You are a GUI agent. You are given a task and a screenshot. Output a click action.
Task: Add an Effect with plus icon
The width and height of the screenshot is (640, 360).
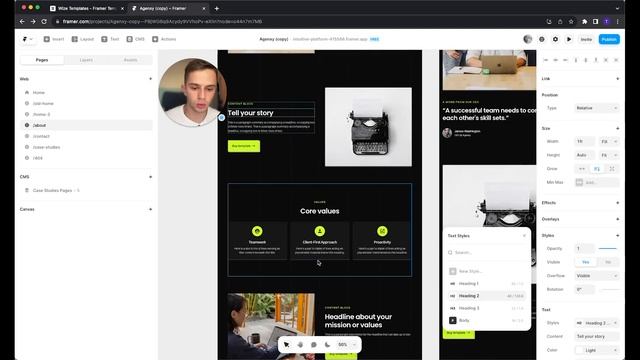click(617, 203)
